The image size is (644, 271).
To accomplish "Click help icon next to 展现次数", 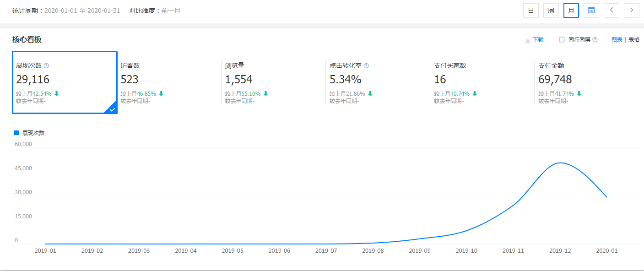I will 46,66.
